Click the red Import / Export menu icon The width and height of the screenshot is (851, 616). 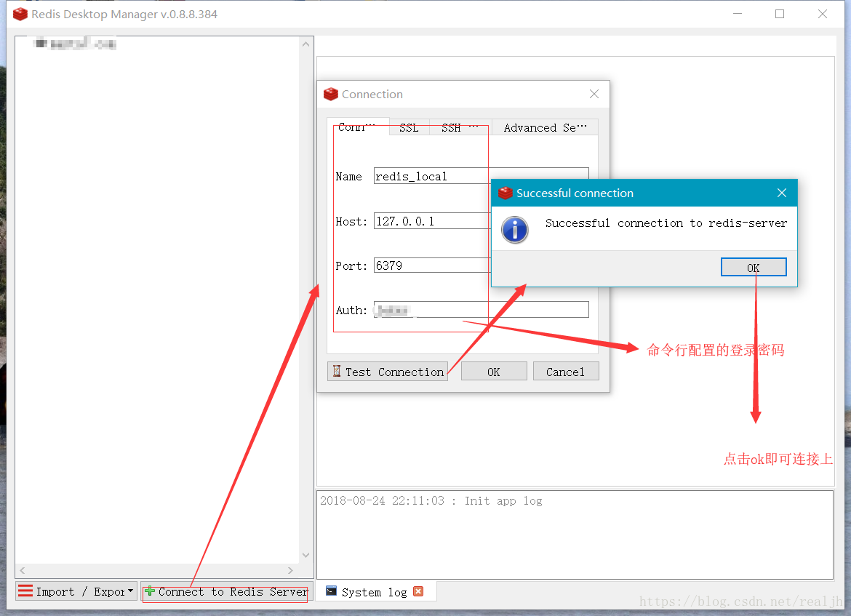[25, 591]
